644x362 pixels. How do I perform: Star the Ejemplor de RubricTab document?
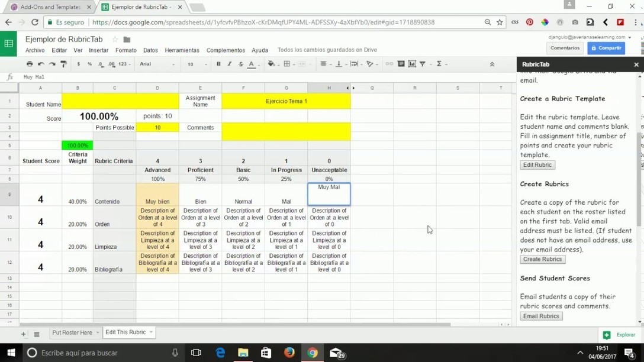coord(115,40)
